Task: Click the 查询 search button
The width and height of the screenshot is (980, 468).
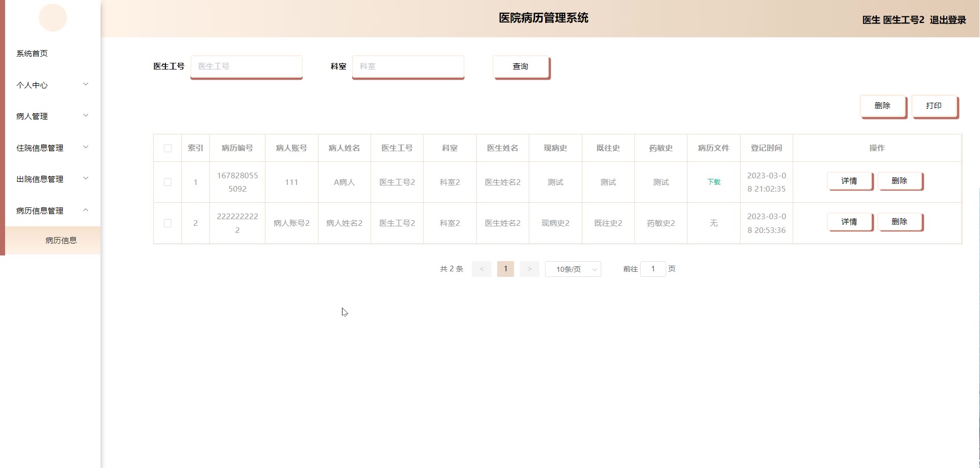Action: 520,66
